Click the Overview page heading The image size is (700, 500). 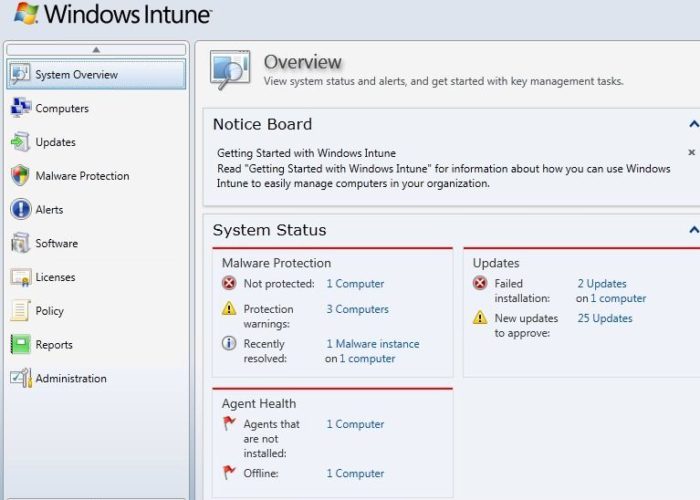point(303,62)
